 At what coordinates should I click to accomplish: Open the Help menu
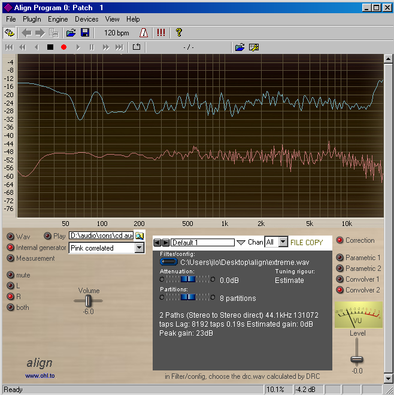(133, 19)
